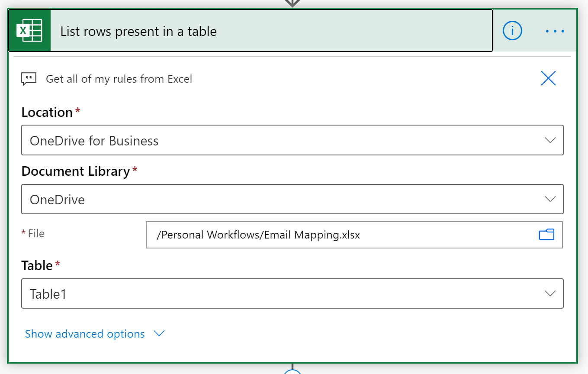Click the Excel connector icon
This screenshot has height=374, width=588.
(29, 31)
